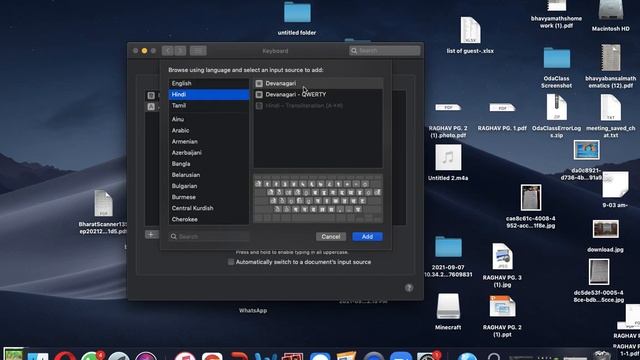
Task: Select Armenian in language list
Action: point(209,141)
